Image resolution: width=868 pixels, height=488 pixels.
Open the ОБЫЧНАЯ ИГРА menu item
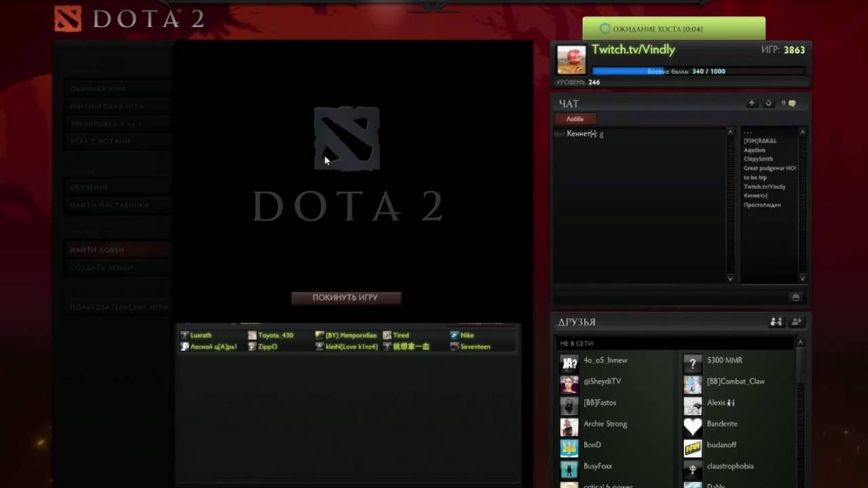118,89
